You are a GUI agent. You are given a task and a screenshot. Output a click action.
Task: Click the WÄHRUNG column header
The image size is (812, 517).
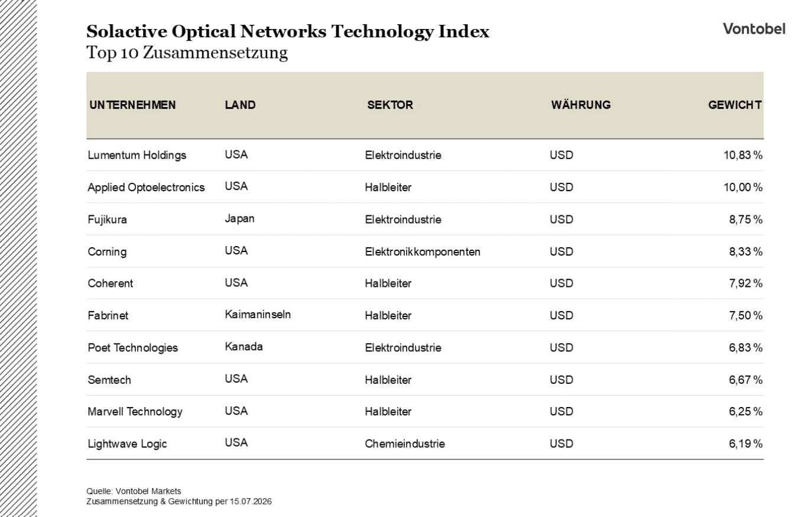(581, 105)
